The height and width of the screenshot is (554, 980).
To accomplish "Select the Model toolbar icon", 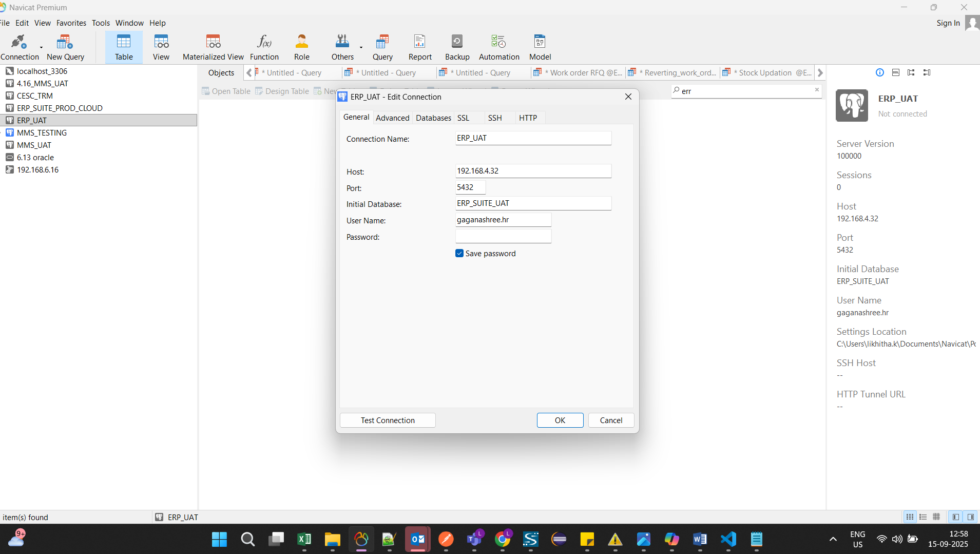I will (540, 47).
